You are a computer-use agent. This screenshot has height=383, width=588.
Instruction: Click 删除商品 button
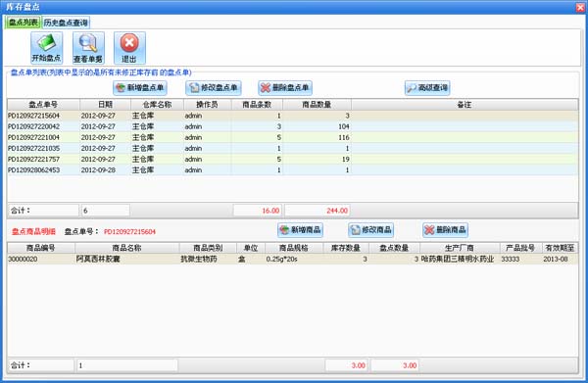coord(445,230)
